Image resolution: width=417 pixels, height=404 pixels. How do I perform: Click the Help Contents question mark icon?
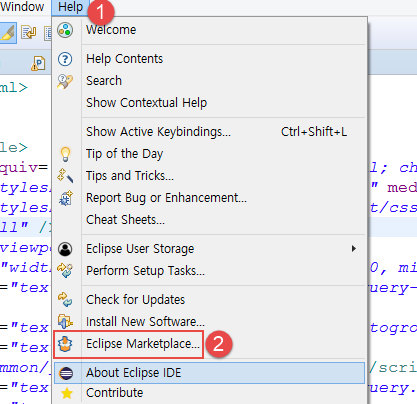click(65, 59)
